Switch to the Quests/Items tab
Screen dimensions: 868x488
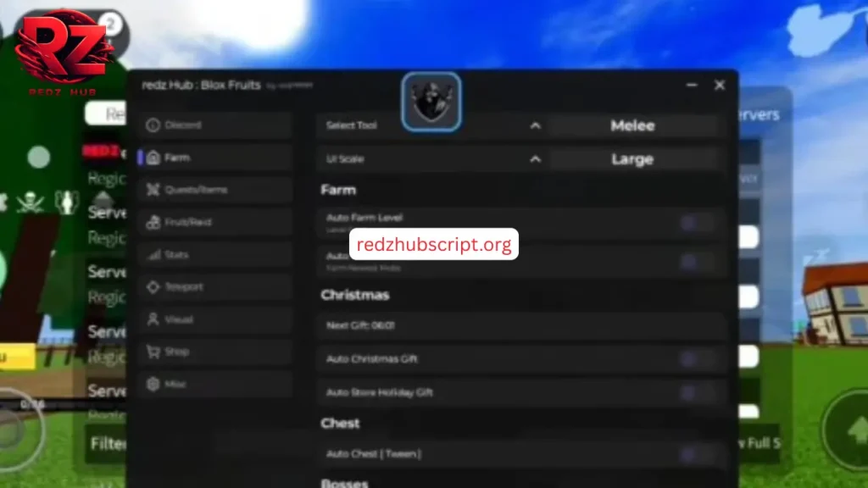click(x=216, y=190)
